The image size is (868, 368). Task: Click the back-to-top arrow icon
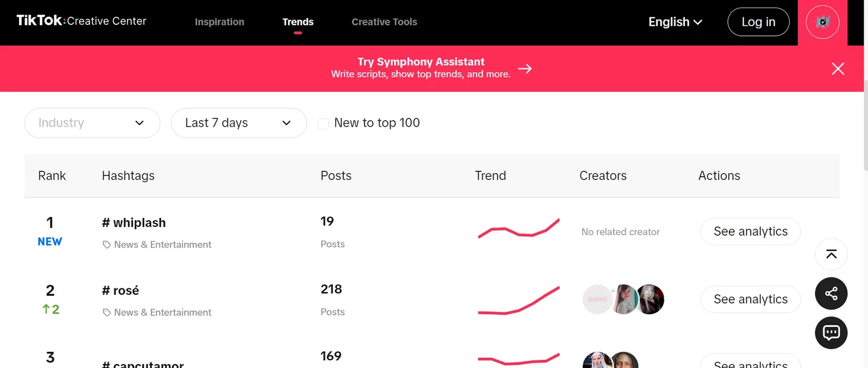(x=831, y=254)
